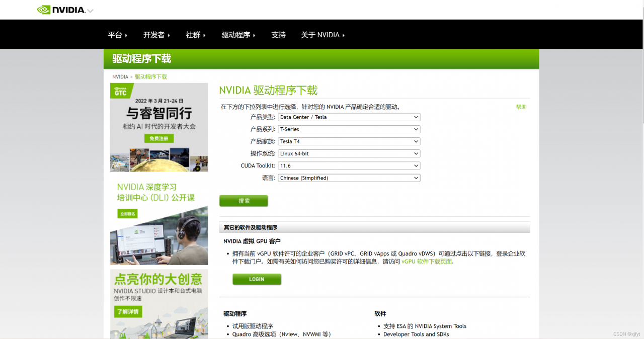Open 支持 ESA 的 NVIDIA System Tools link
The height and width of the screenshot is (339, 644).
pos(425,326)
